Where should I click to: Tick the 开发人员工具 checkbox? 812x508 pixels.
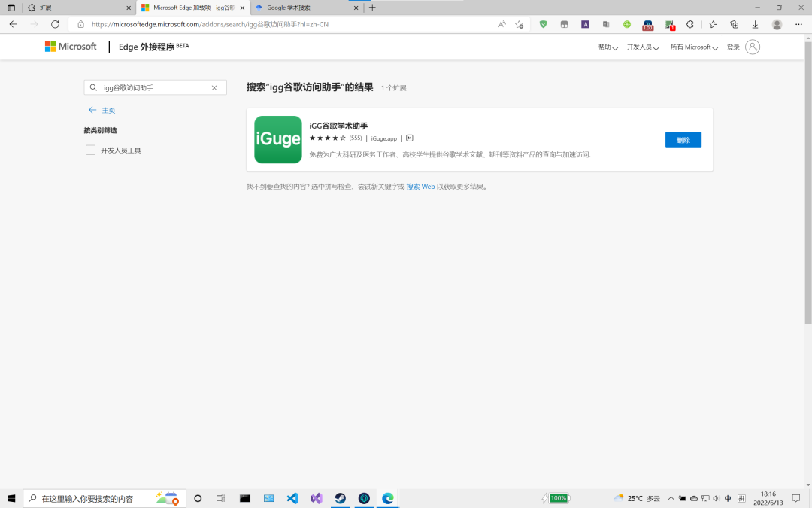[x=91, y=150]
